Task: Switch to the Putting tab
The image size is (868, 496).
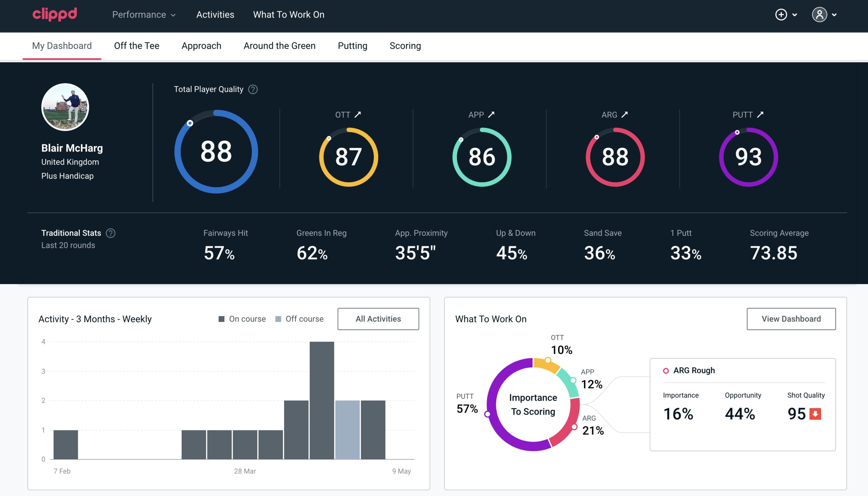Action: 352,45
